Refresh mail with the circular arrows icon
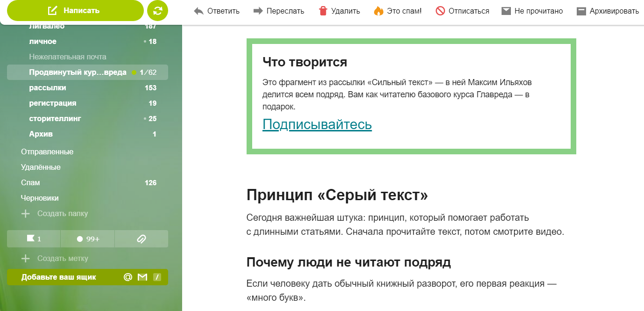Image resolution: width=644 pixels, height=311 pixels. click(157, 11)
